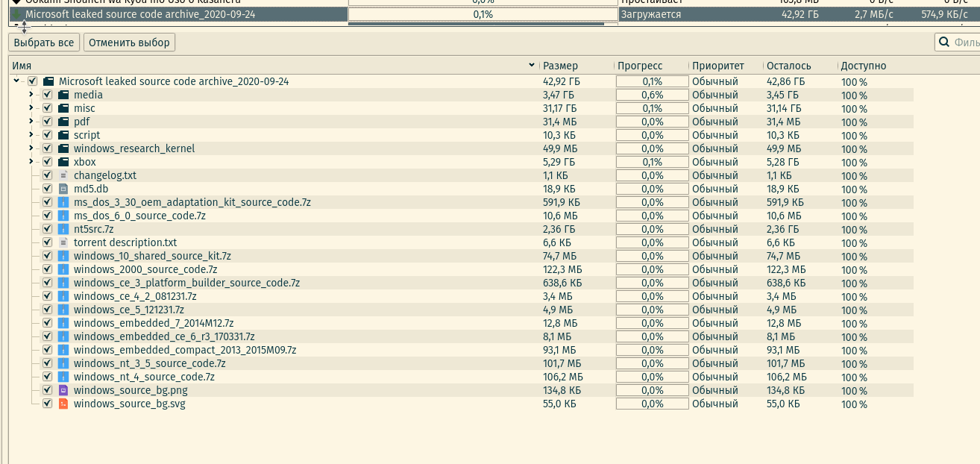Click the windows_source_bg.png image icon
Viewport: 980px width, 464px height.
click(63, 390)
